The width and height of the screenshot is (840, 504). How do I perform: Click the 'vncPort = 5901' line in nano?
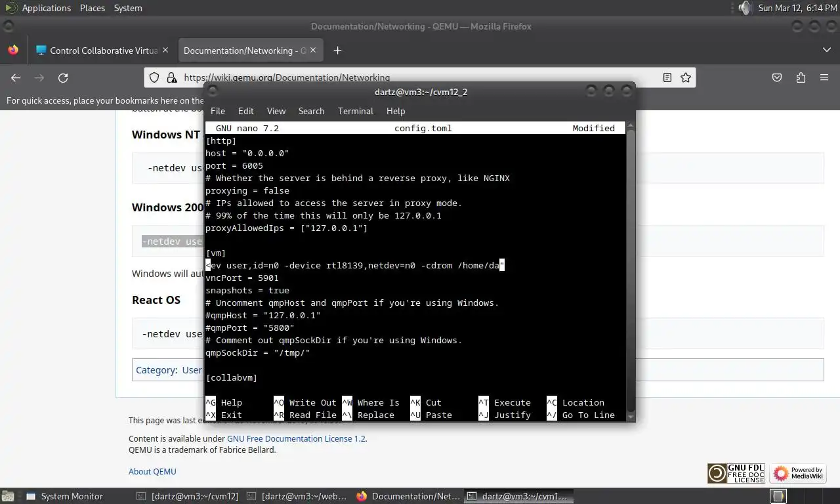point(242,278)
